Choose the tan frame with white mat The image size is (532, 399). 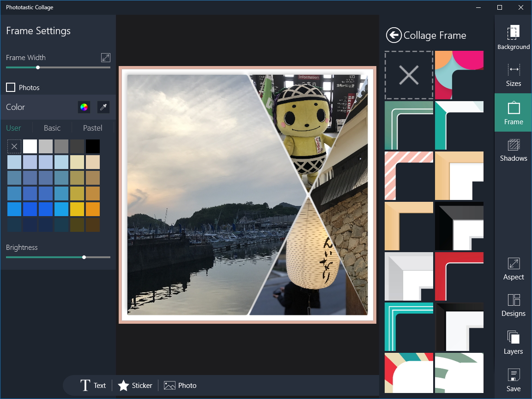click(x=459, y=176)
